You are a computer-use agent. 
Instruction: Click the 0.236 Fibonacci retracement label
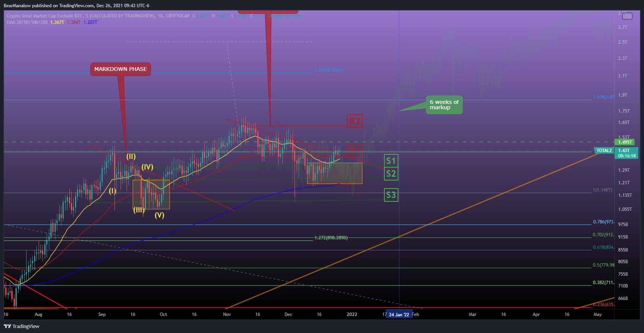tap(603, 305)
